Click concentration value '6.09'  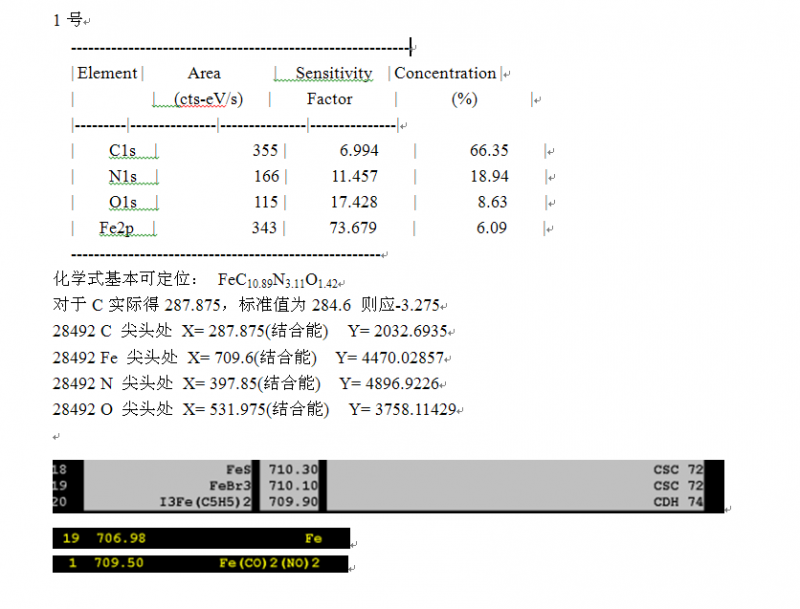click(x=491, y=228)
